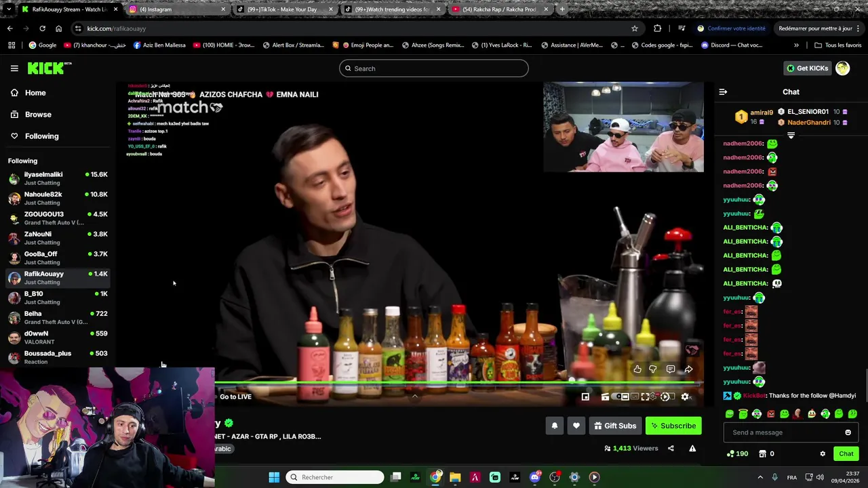The width and height of the screenshot is (868, 488).
Task: Click the thumbs-down icon on video
Action: pyautogui.click(x=653, y=369)
